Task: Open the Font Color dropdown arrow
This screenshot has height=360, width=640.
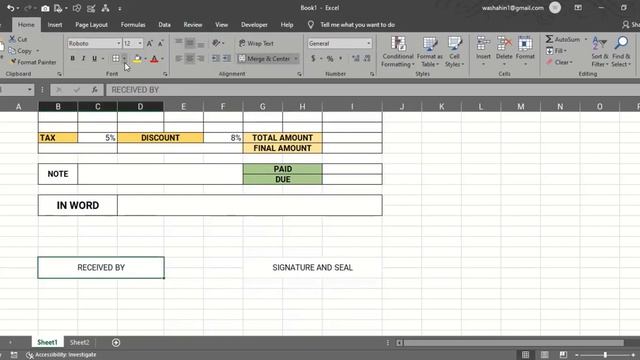Action: [162, 59]
